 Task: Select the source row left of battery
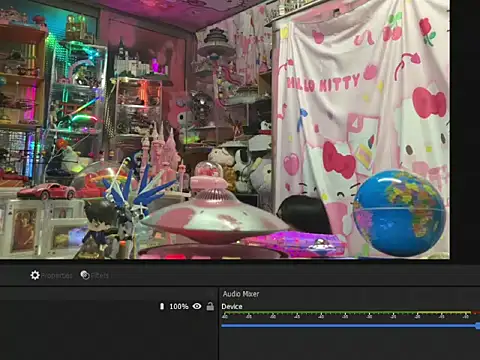tap(79, 306)
